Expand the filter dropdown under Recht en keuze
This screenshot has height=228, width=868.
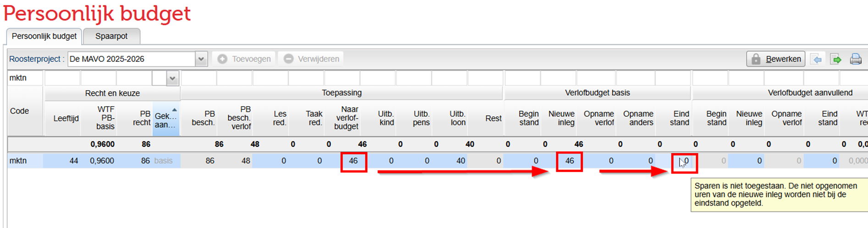point(172,78)
